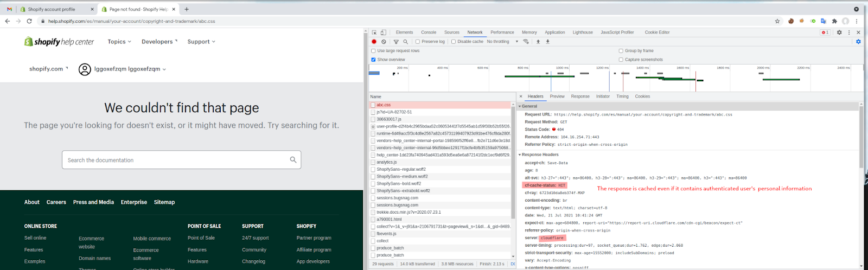The width and height of the screenshot is (868, 270).
Task: Focus the Search the documentation field
Action: click(181, 160)
